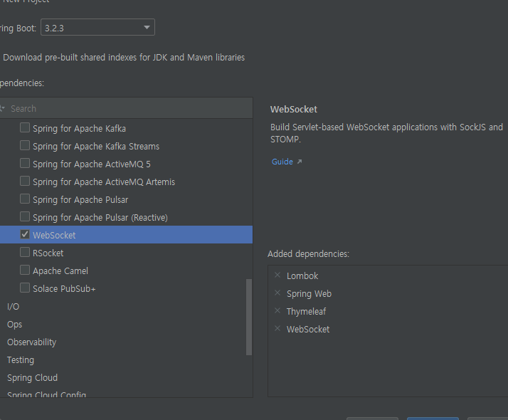This screenshot has height=420, width=508.
Task: Expand the Ops dependency category
Action: pyautogui.click(x=14, y=325)
